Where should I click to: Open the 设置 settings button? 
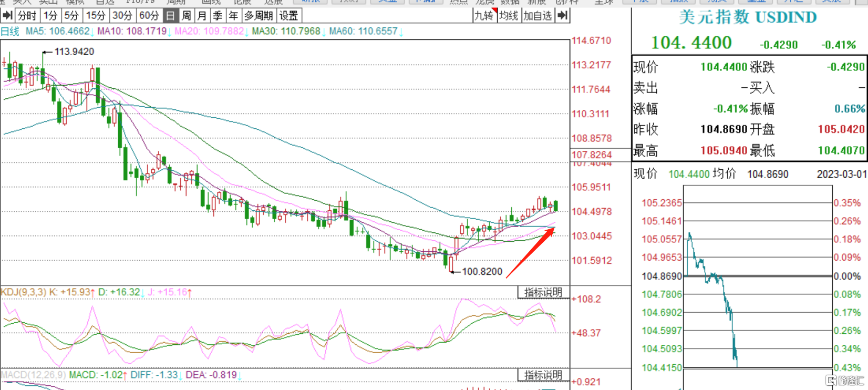pyautogui.click(x=288, y=16)
